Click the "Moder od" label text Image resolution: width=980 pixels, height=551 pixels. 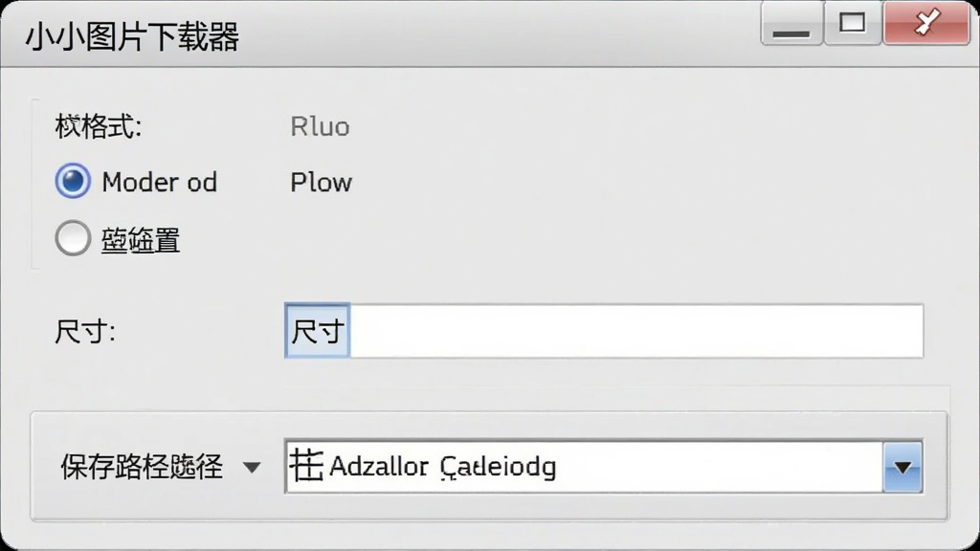[x=160, y=183]
